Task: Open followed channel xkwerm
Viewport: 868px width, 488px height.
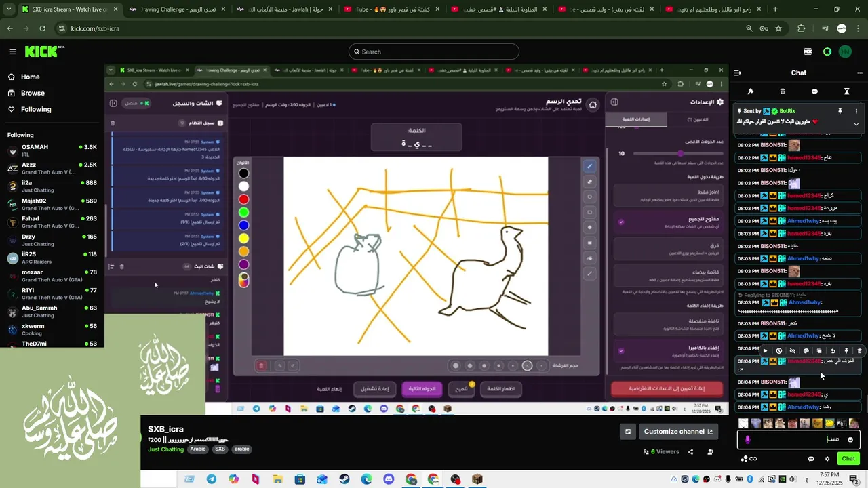Action: coord(52,329)
